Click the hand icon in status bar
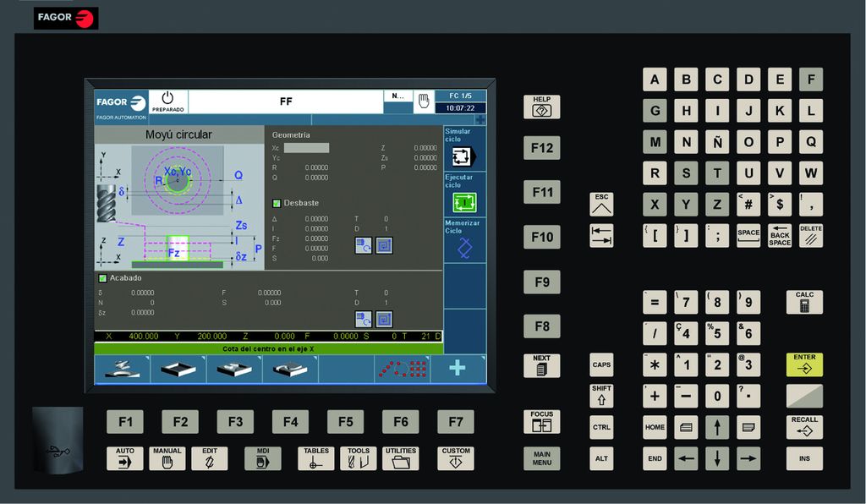The image size is (866, 504). [x=424, y=101]
